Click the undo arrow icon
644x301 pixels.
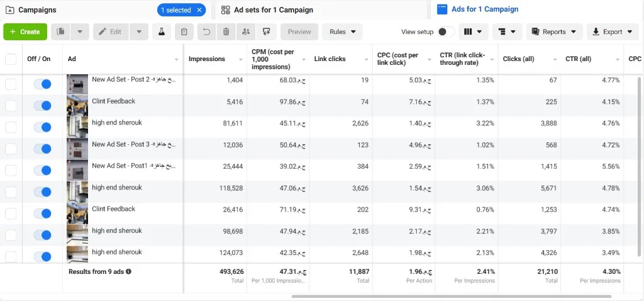point(206,31)
